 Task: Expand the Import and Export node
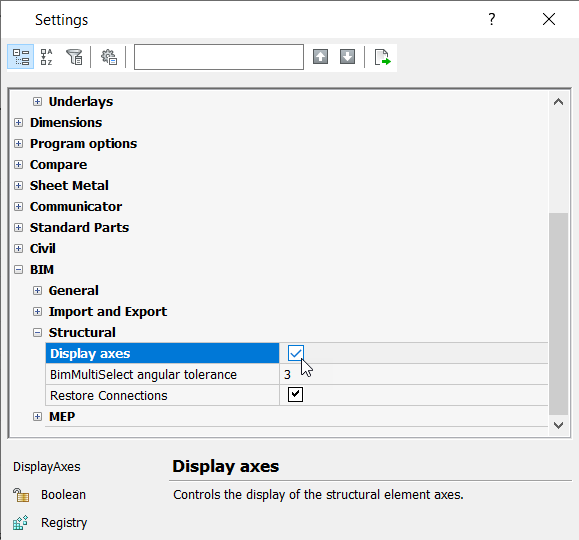tap(37, 311)
